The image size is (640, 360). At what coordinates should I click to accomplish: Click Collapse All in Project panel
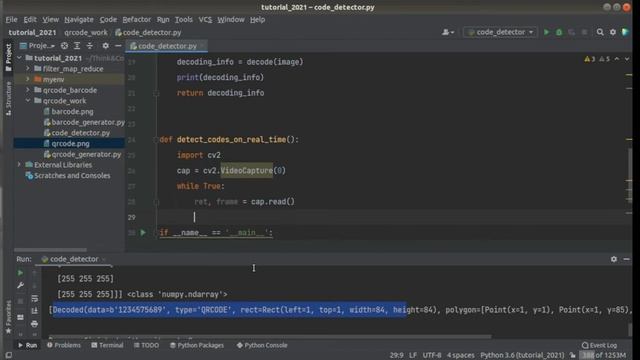[x=89, y=46]
